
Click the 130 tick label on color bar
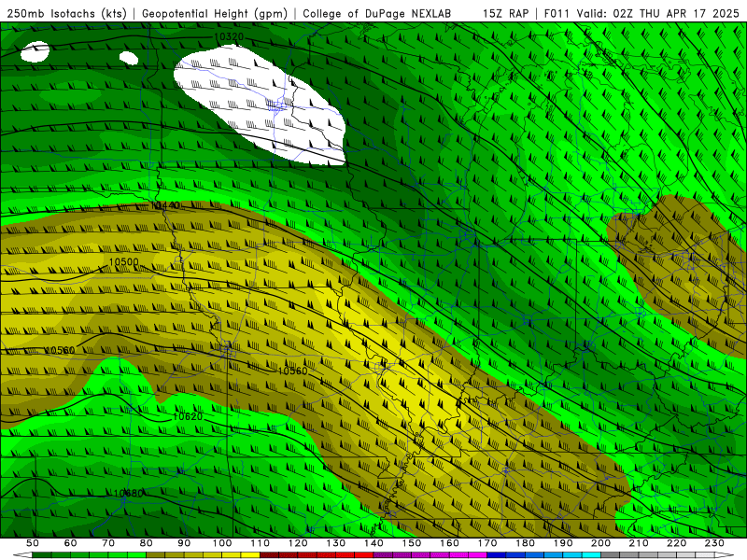click(x=336, y=543)
